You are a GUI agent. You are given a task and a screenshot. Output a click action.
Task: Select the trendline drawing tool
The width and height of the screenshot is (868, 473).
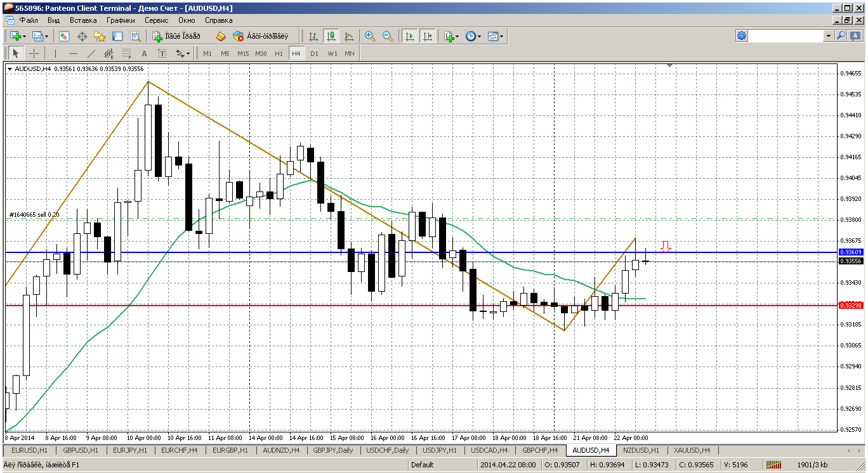tap(91, 53)
